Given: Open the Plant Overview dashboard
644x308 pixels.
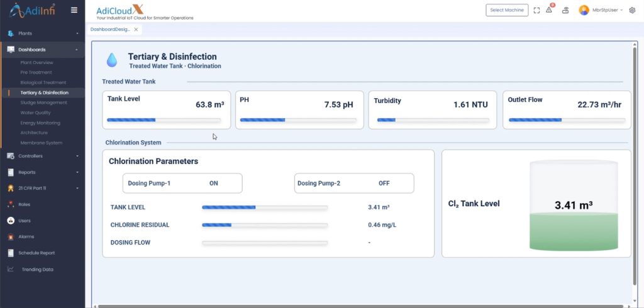Looking at the screenshot, I should click(x=36, y=62).
